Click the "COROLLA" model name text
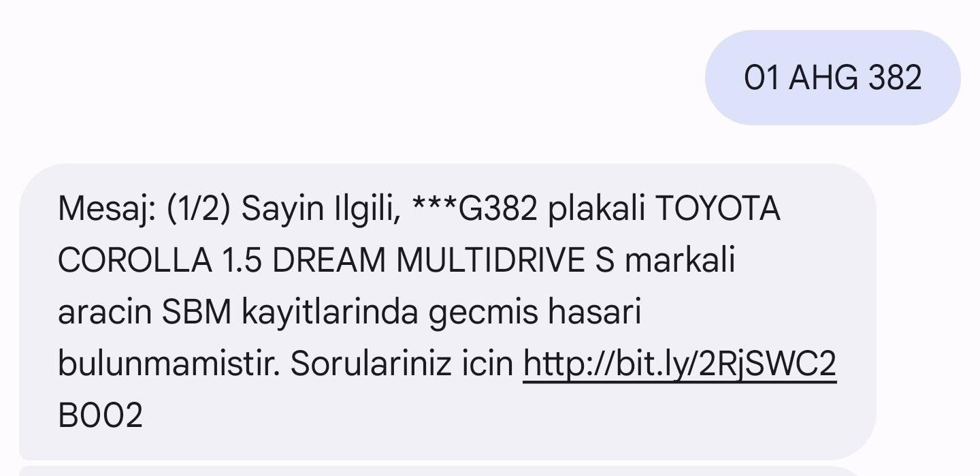This screenshot has width=980, height=476. 135,260
